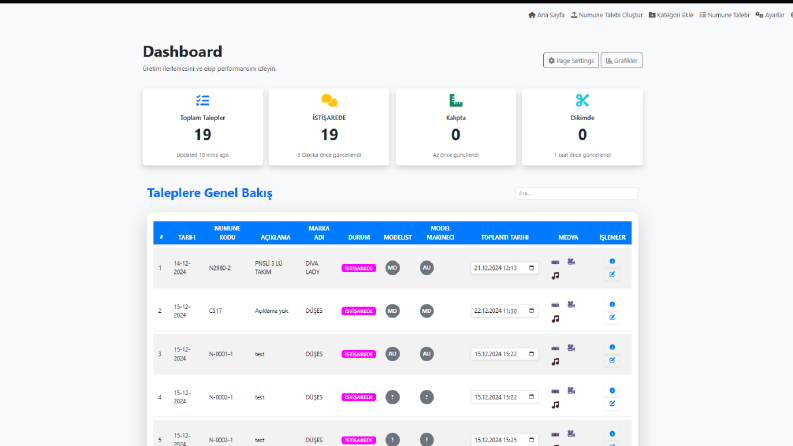Click the MD modelist avatar in row 1
The width and height of the screenshot is (793, 446).
click(392, 267)
